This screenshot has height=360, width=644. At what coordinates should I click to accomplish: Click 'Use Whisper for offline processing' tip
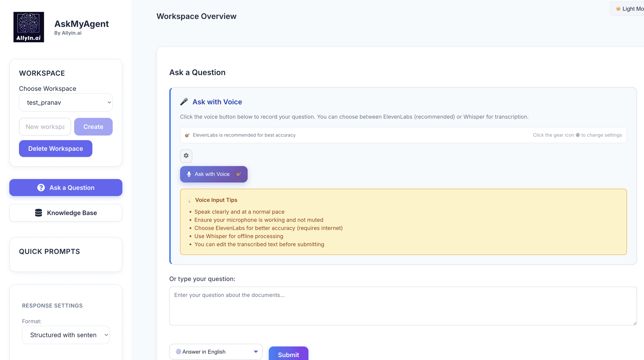click(x=239, y=236)
